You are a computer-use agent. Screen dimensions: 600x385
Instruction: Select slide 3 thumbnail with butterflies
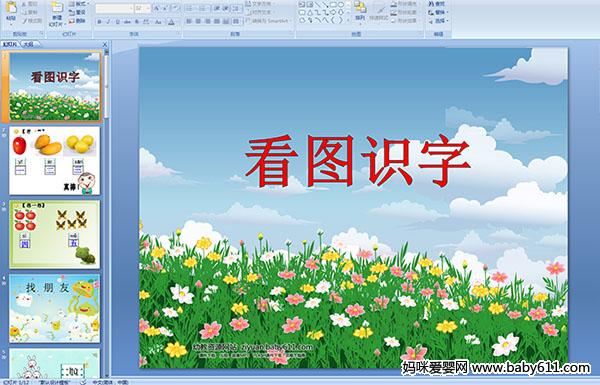tap(55, 234)
